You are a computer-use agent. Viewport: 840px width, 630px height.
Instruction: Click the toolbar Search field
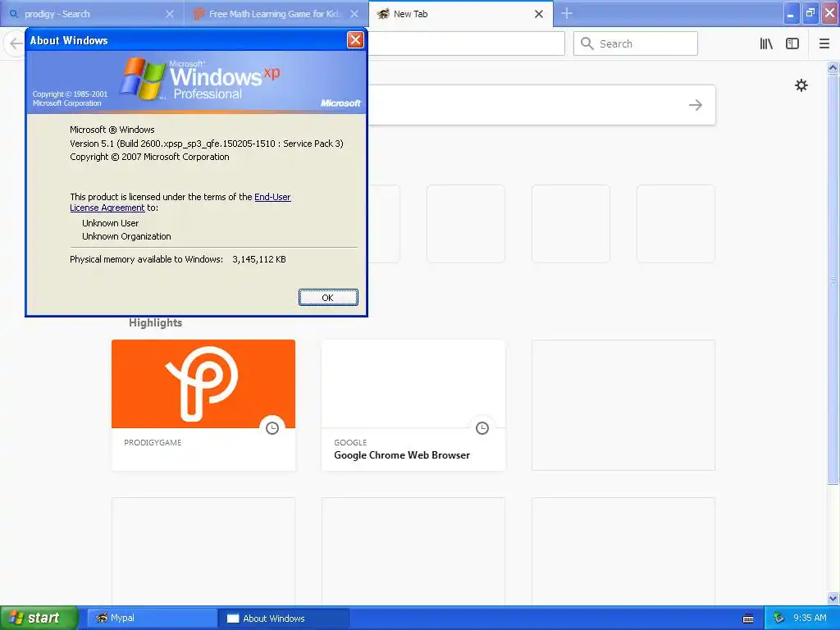click(x=636, y=43)
